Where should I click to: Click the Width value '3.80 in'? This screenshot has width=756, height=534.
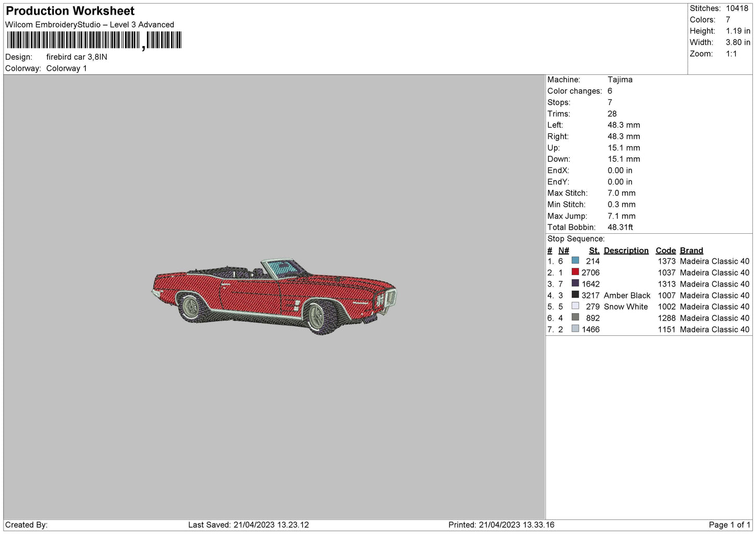(x=738, y=42)
